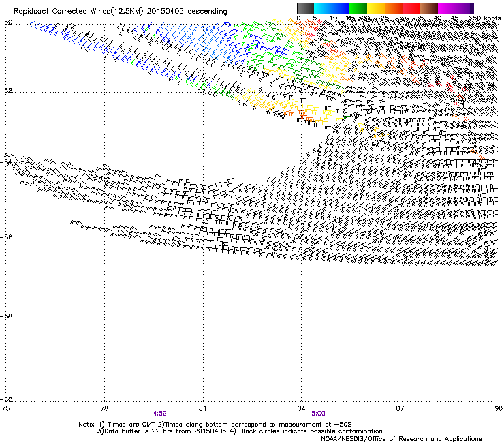
Task: Select the "78" longitude axis label
Action: (104, 408)
